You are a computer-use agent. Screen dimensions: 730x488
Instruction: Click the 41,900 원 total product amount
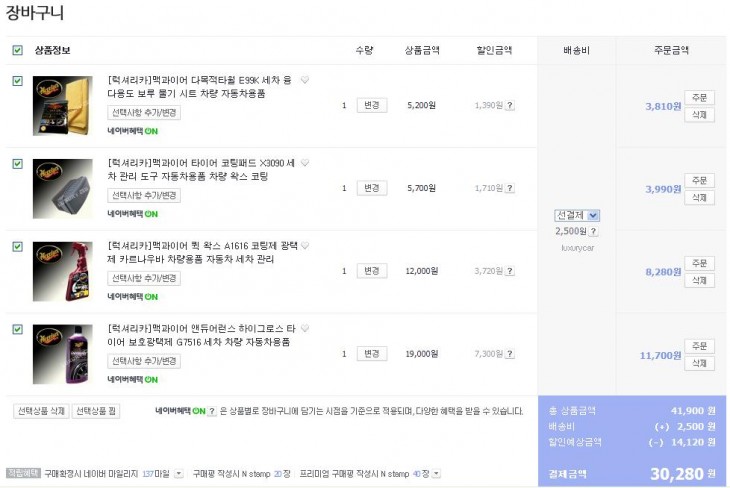693,411
